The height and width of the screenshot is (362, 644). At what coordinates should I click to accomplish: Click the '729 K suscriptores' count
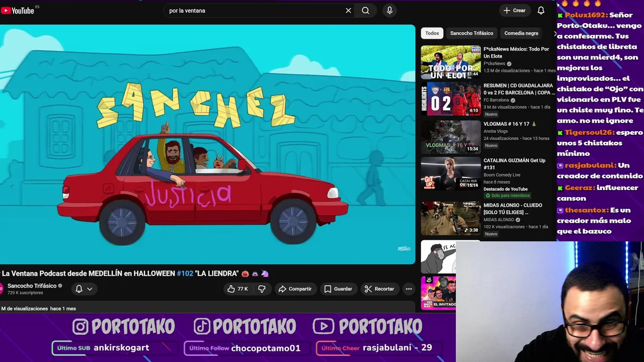[x=25, y=293]
